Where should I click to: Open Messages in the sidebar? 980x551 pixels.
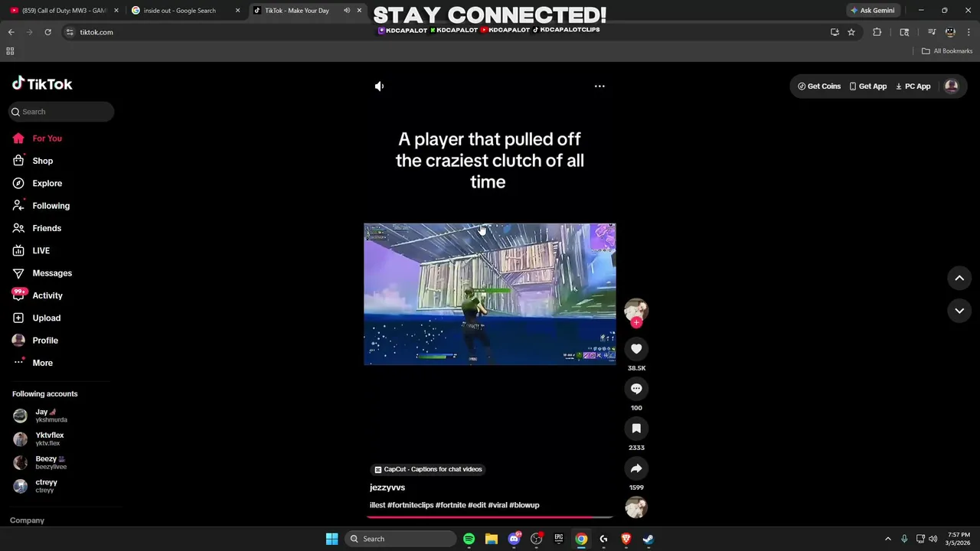coord(52,273)
